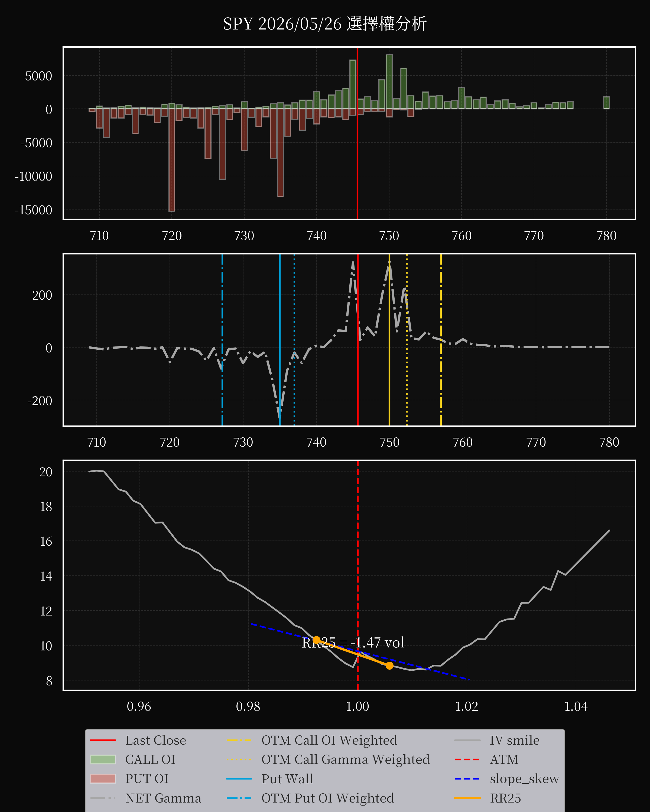This screenshot has width=650, height=812.
Task: Click the '20' y-axis label in IV chart
Action: pyautogui.click(x=46, y=472)
